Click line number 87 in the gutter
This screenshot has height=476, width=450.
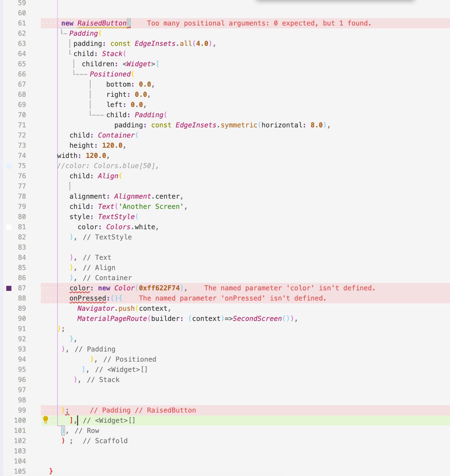(22, 288)
